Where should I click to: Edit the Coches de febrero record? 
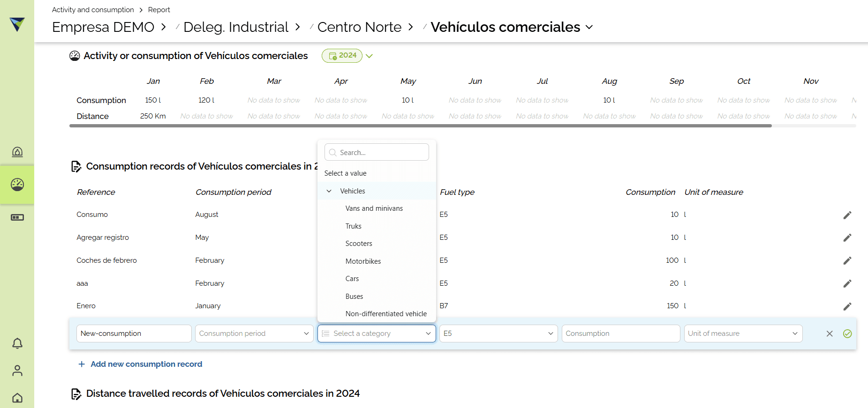coord(847,260)
